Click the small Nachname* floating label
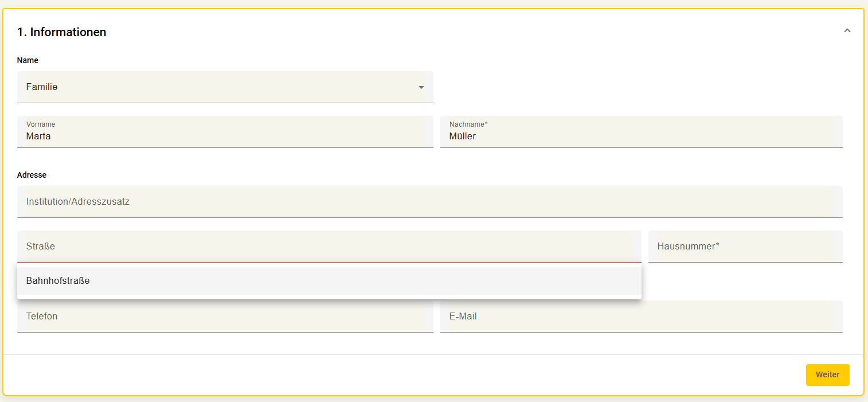This screenshot has height=402, width=868. pos(468,124)
